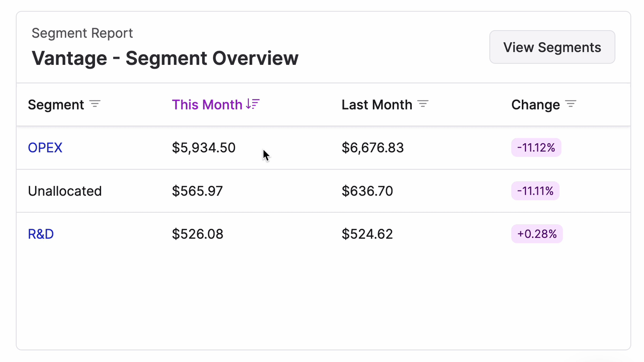The image size is (644, 362).
Task: Select the Unallocated row name
Action: coord(65,191)
